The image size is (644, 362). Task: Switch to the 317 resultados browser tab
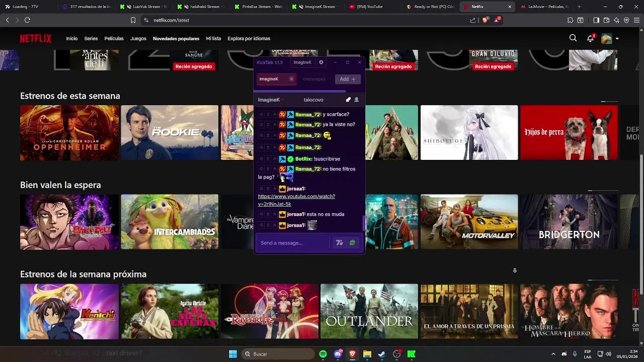[86, 7]
